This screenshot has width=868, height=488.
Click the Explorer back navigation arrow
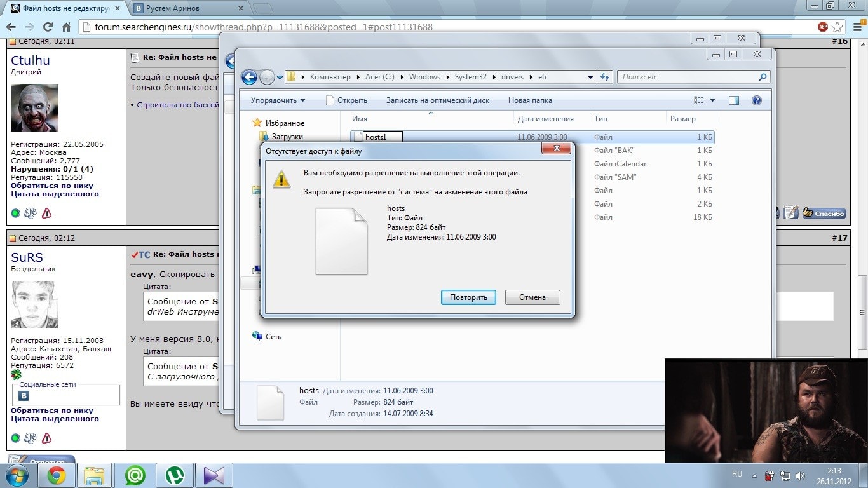(249, 77)
